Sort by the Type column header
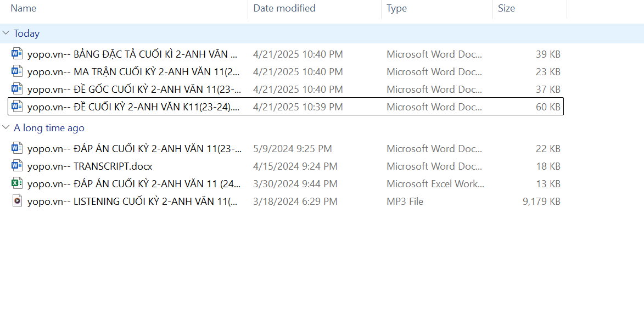 click(396, 8)
